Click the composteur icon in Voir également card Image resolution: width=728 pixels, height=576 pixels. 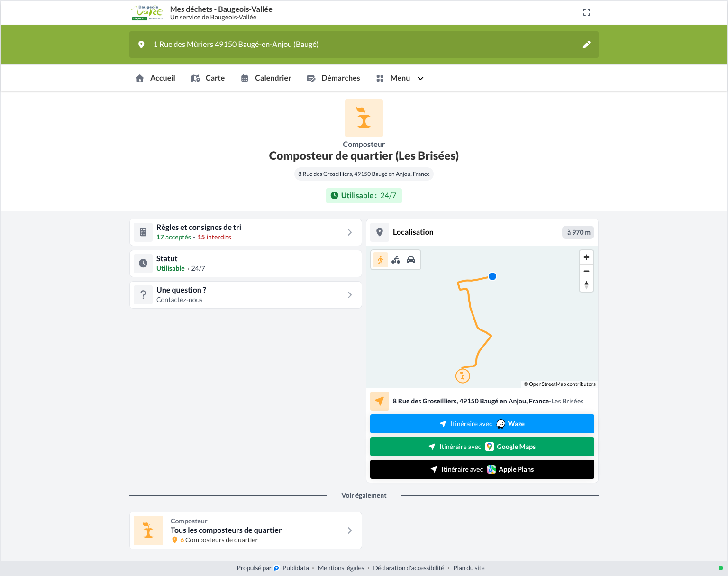[x=148, y=530]
